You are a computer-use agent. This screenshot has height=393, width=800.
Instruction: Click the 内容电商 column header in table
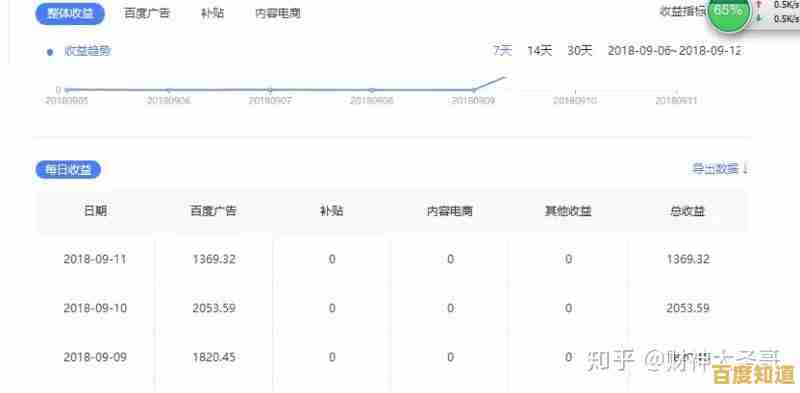coord(449,211)
